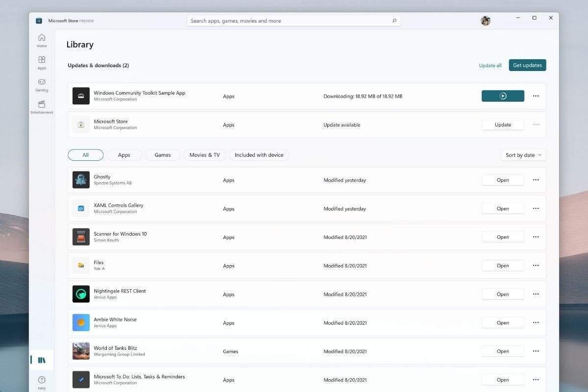Image resolution: width=588 pixels, height=392 pixels.
Task: Select the Update all link
Action: tap(490, 65)
